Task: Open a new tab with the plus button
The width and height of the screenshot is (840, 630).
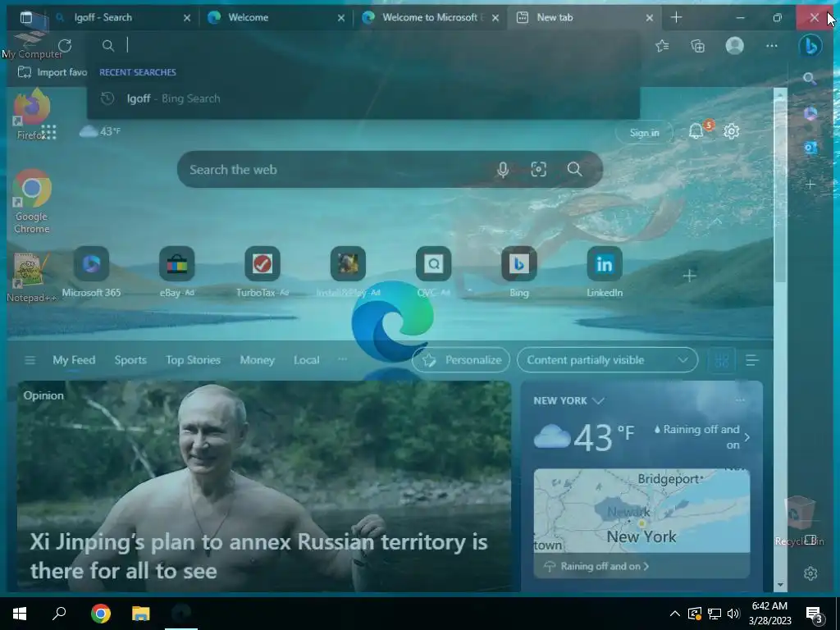Action: click(676, 18)
